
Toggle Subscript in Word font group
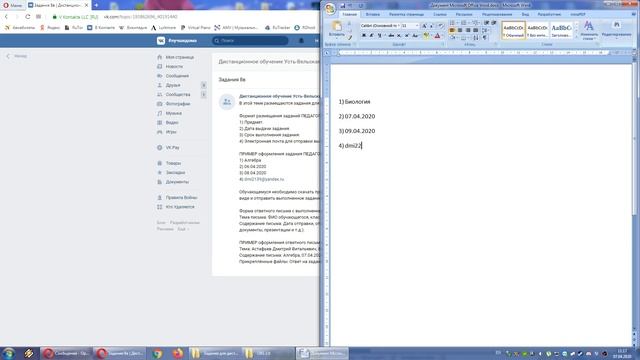point(399,36)
